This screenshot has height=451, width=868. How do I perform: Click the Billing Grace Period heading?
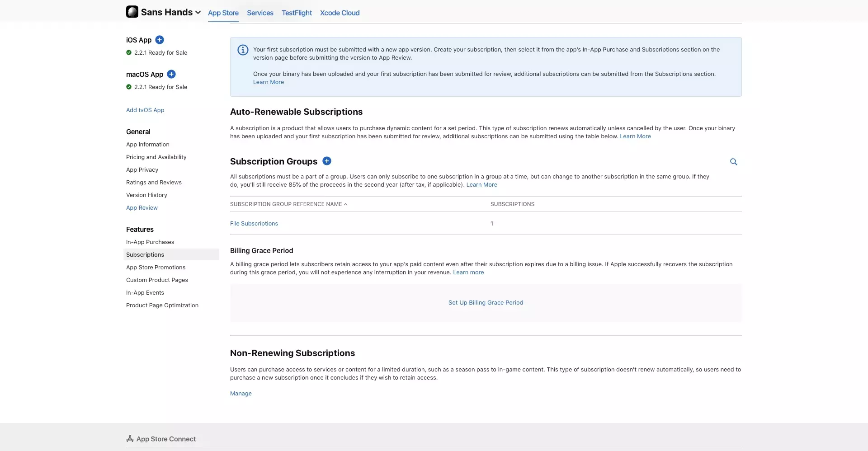point(261,250)
